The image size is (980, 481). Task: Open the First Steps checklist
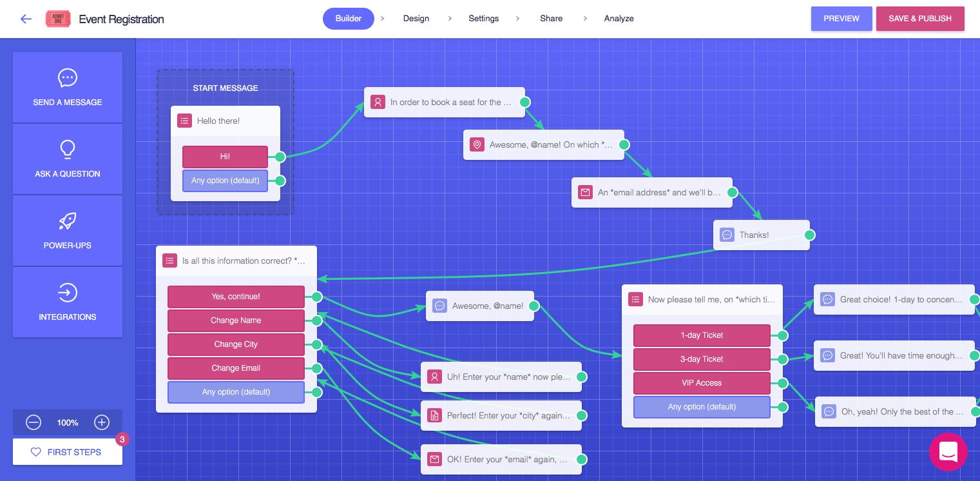pyautogui.click(x=68, y=452)
